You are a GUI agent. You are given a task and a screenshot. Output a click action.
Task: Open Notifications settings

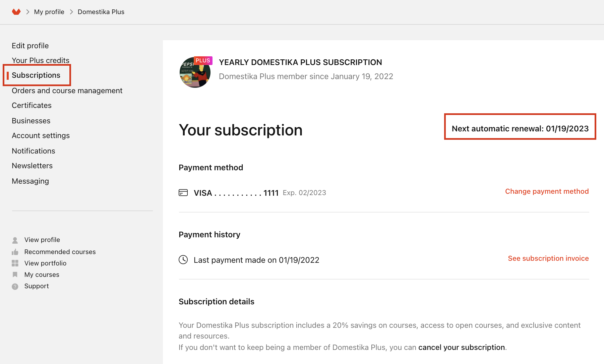click(33, 151)
